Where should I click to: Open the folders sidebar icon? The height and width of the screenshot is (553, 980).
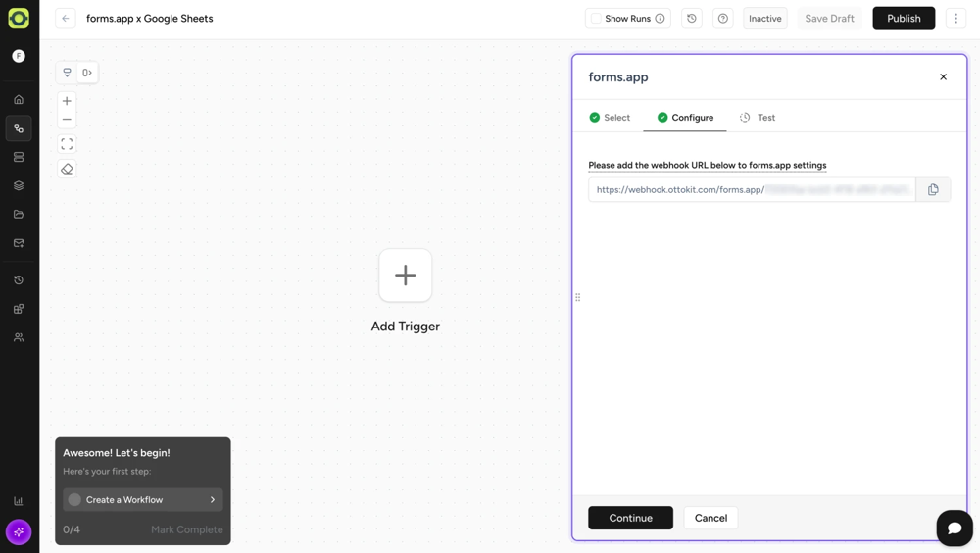[x=19, y=215]
